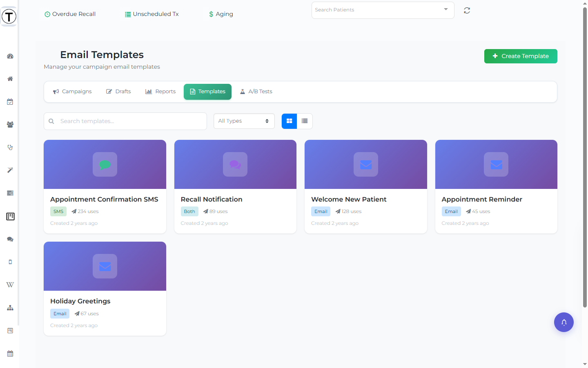The height and width of the screenshot is (368, 588).
Task: Click the notification bell floating button
Action: coord(564,322)
